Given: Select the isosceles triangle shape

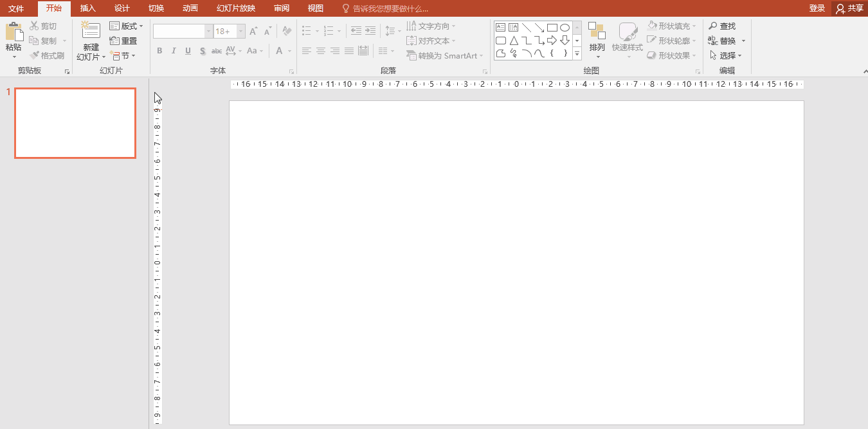Looking at the screenshot, I should tap(513, 41).
